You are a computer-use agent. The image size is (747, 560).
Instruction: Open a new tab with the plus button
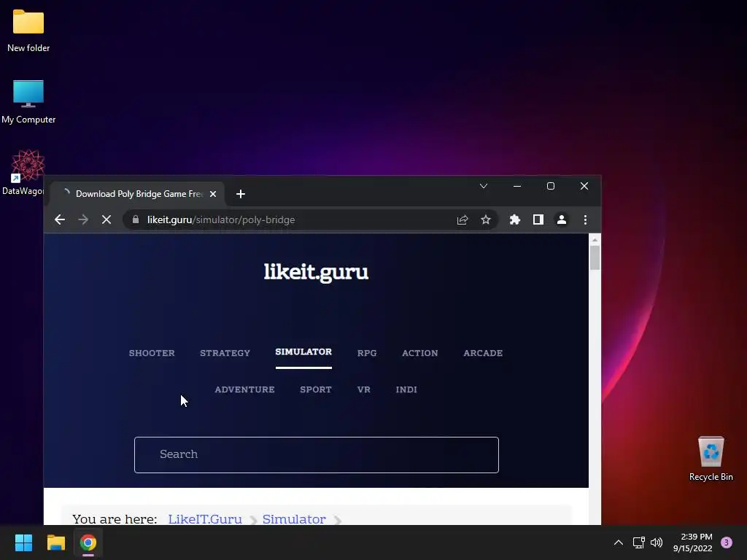pos(241,194)
